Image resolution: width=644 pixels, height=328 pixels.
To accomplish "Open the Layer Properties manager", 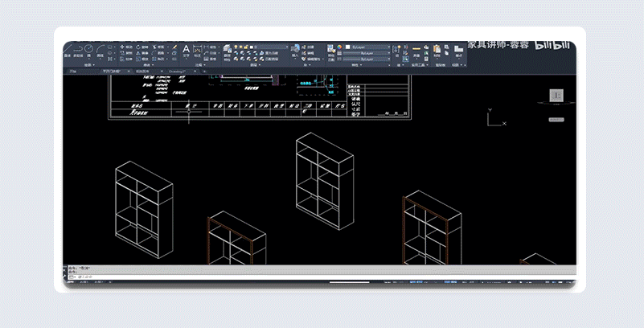I will [227, 51].
